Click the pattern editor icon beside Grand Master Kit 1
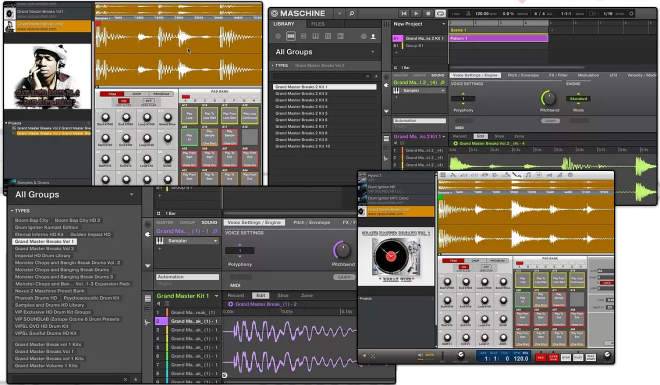 click(x=148, y=299)
